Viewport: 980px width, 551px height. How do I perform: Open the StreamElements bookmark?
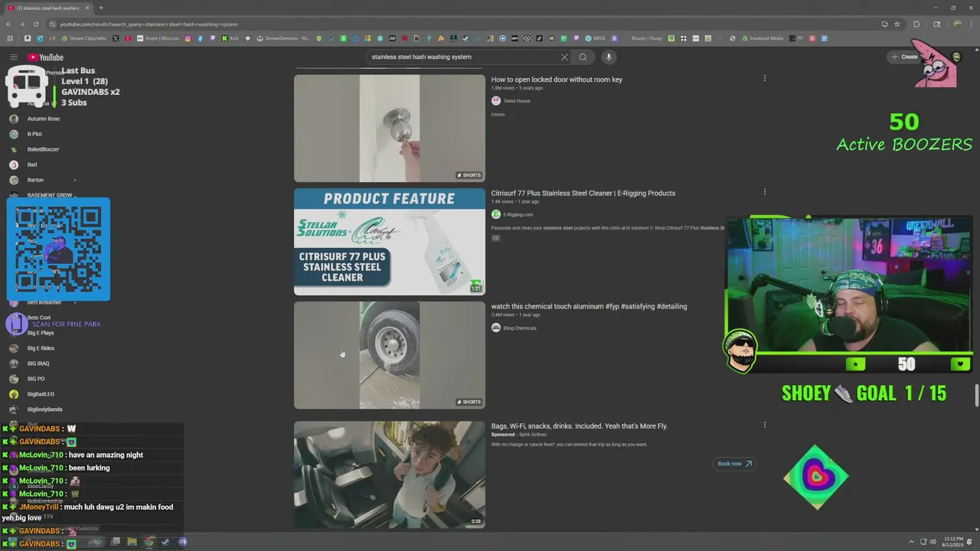pos(283,38)
